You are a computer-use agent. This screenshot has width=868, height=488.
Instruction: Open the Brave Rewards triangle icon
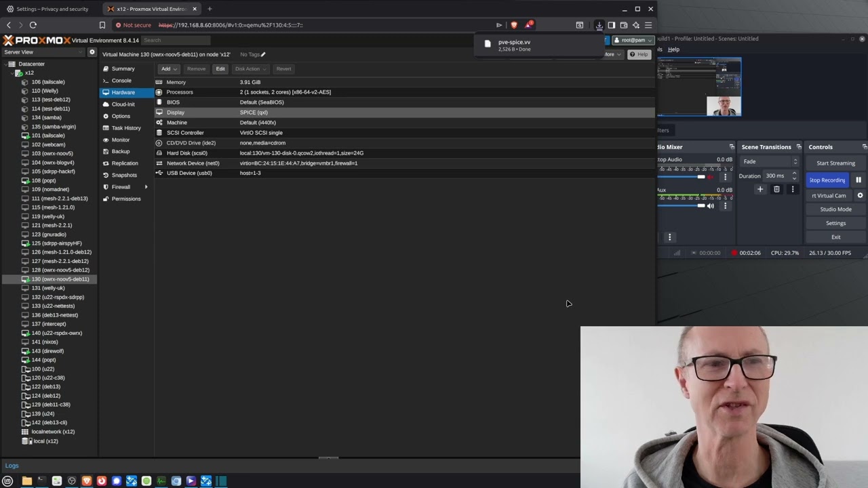[x=528, y=25]
